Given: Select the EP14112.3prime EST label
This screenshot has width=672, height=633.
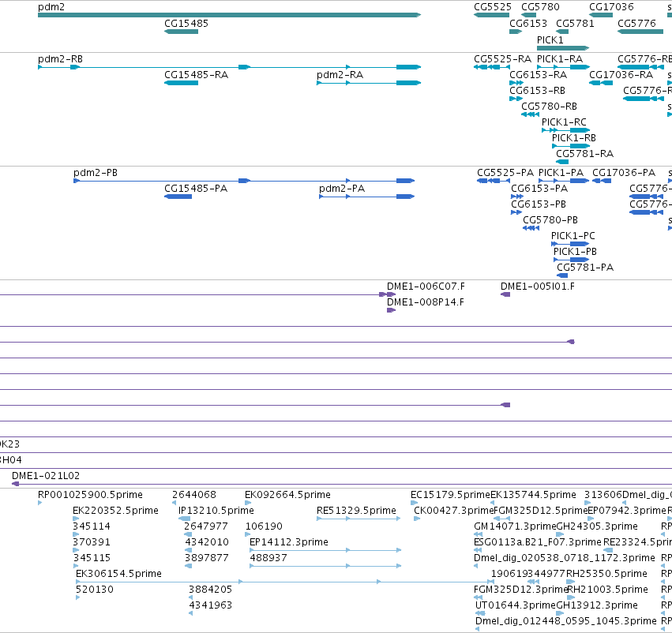Looking at the screenshot, I should tap(288, 542).
